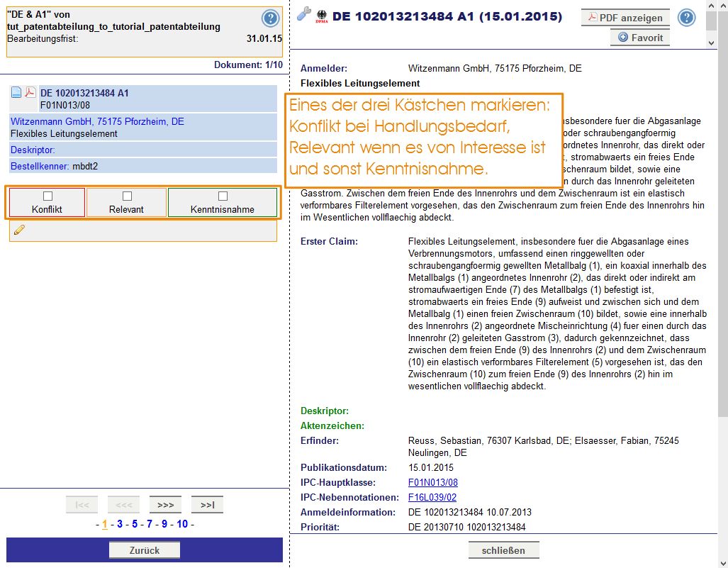Add document via Favorit button
Screen dimensions: 728x568
click(x=640, y=38)
